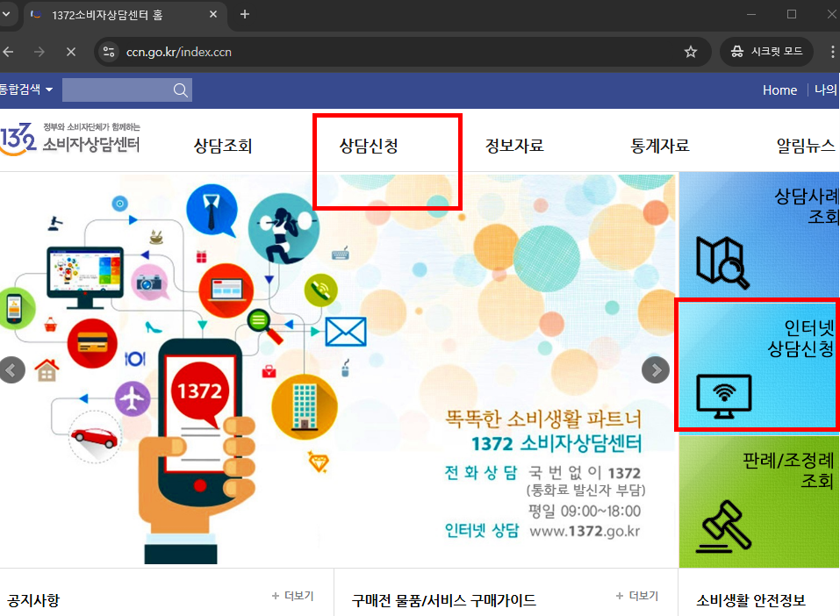Show previous banner slide arrow
840x616 pixels.
pos(11,369)
